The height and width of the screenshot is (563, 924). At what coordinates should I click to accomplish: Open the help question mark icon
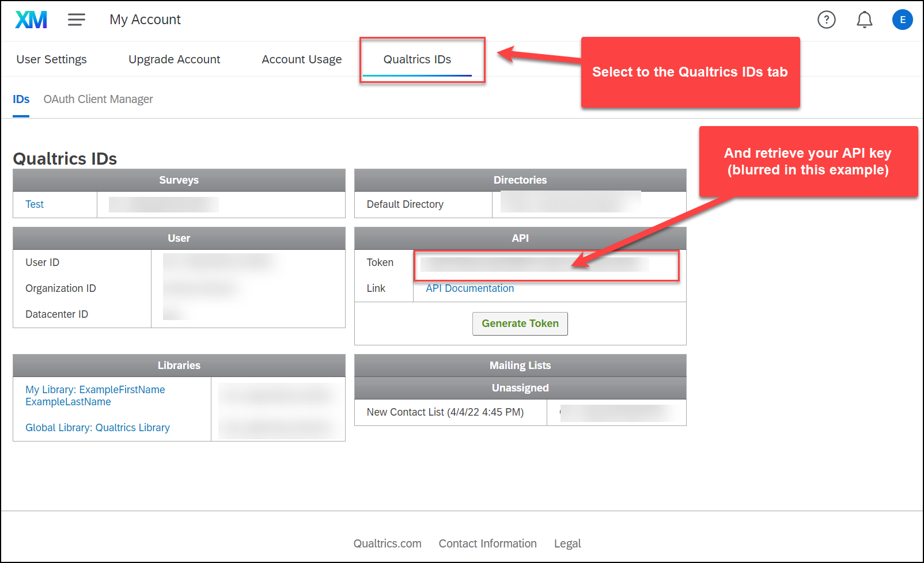click(826, 20)
